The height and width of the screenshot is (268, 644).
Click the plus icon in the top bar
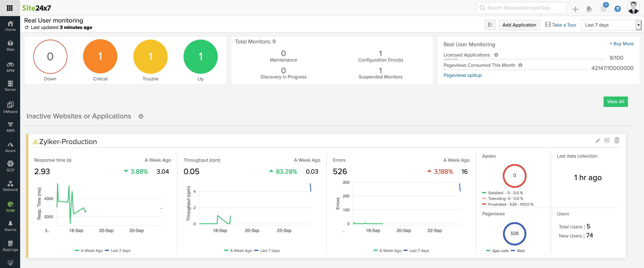pos(575,9)
